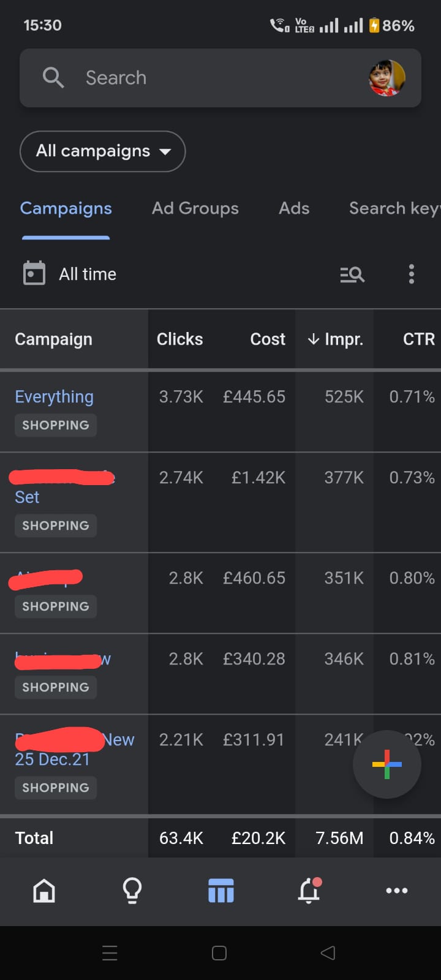Image resolution: width=441 pixels, height=980 pixels.
Task: Open the account profile picture
Action: tap(386, 78)
